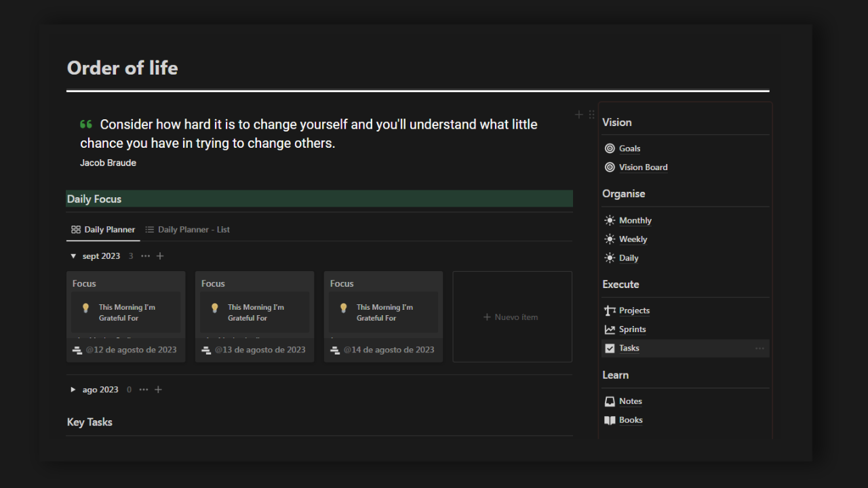Click the plus icon to add a block
This screenshot has height=488, width=868.
point(579,115)
